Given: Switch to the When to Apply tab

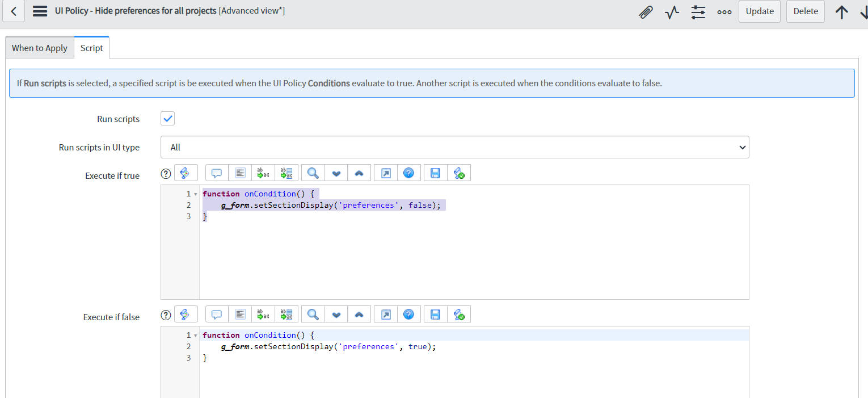Looking at the screenshot, I should (39, 47).
